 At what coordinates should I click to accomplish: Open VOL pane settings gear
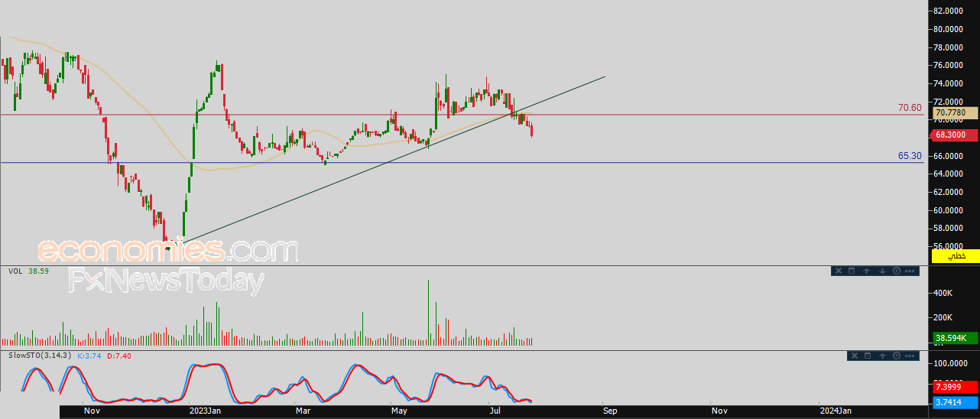897,271
